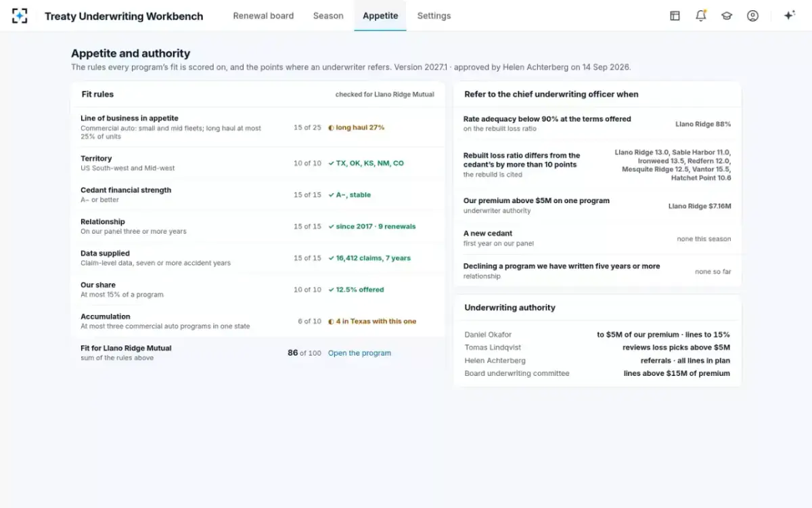Select 'A new cedant' referral rule
This screenshot has width=812, height=508.
(488, 234)
